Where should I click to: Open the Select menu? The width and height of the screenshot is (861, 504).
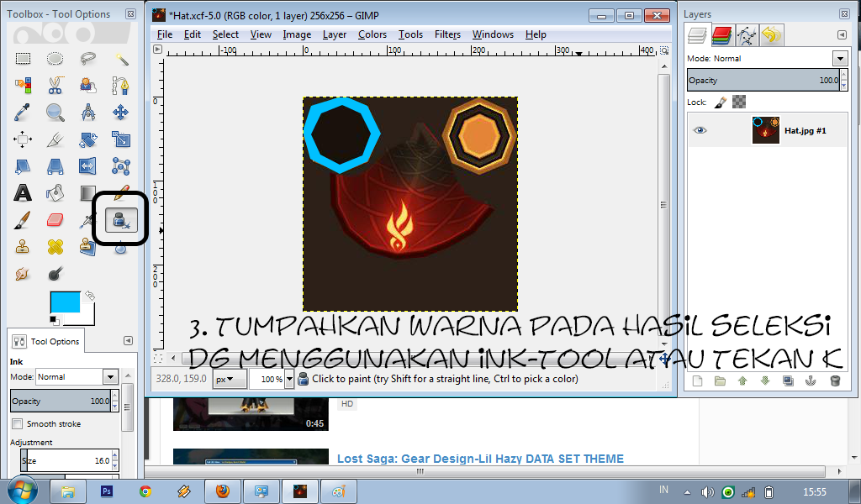point(225,34)
